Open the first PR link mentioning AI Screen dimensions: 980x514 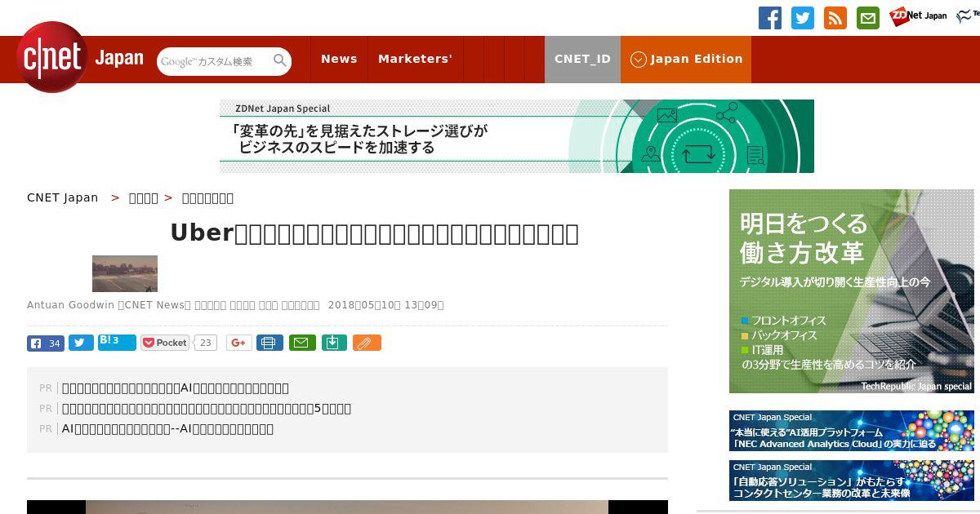pyautogui.click(x=176, y=388)
